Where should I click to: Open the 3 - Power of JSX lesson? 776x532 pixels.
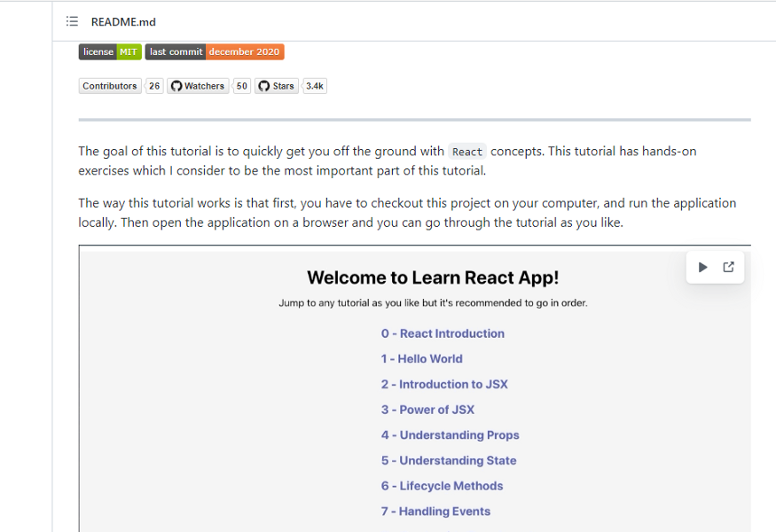click(427, 410)
